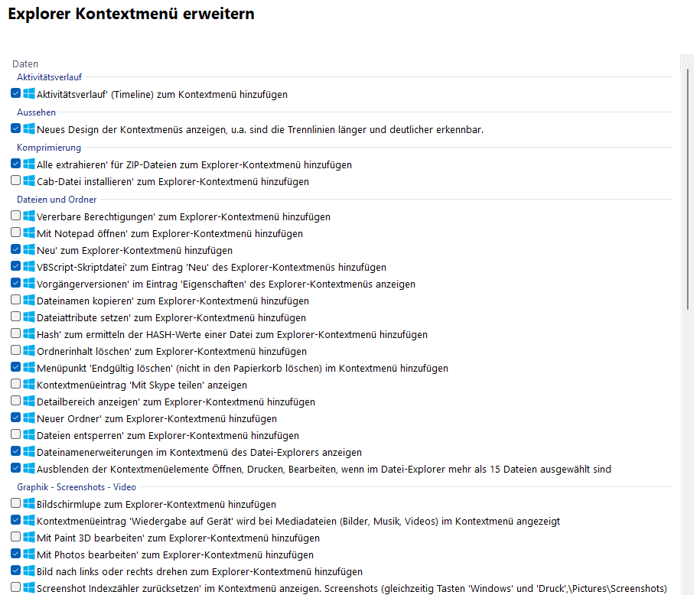Screen dimensions: 700x595
Task: Tick the 'Hash' HASH-Werte checkbox
Action: tap(16, 333)
